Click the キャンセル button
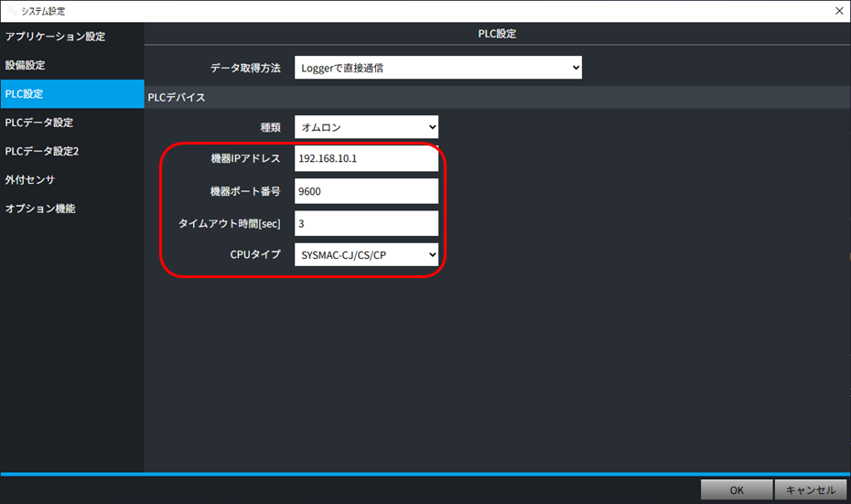This screenshot has width=851, height=504. pyautogui.click(x=811, y=490)
